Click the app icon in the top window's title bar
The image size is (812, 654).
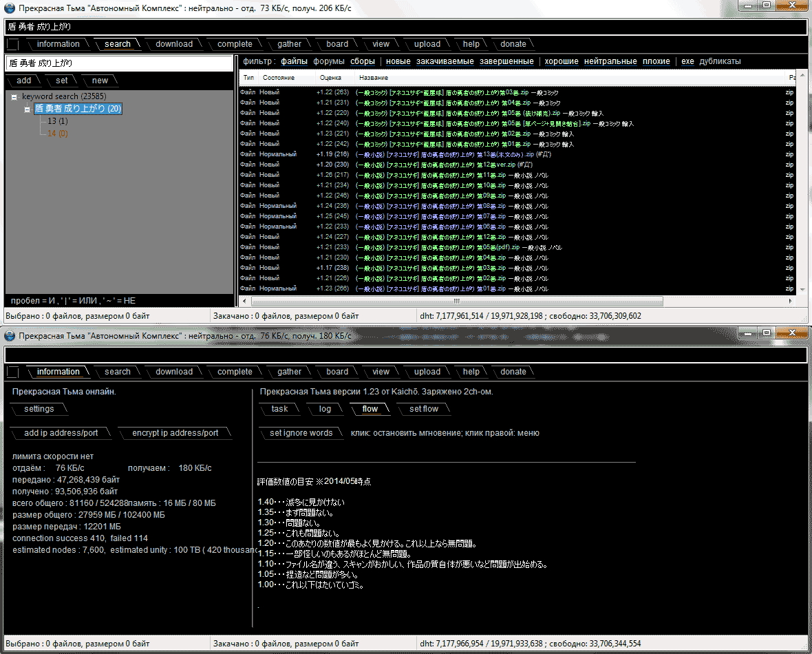coord(10,8)
